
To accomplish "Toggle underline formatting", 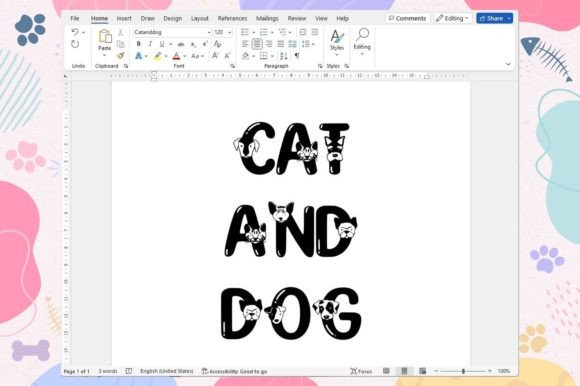I will tap(162, 44).
